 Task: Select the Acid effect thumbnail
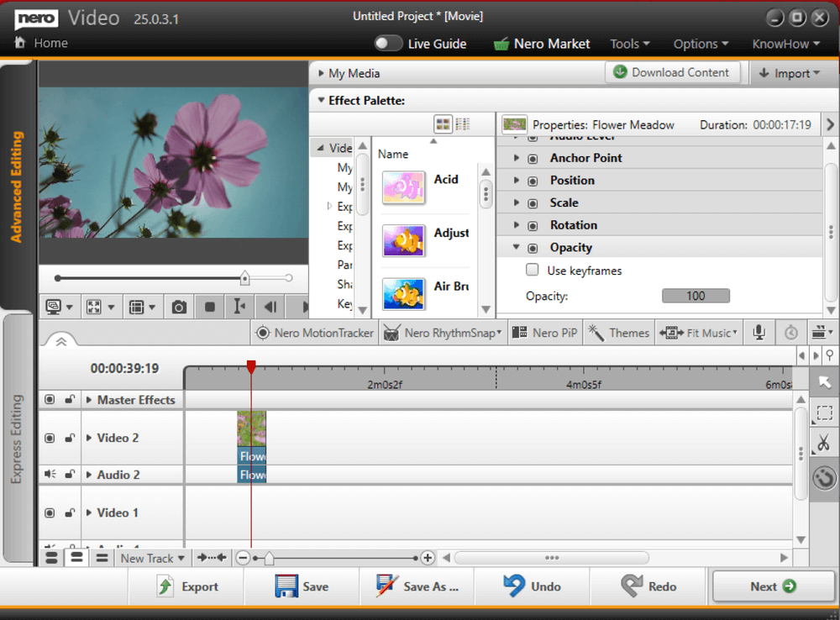404,187
